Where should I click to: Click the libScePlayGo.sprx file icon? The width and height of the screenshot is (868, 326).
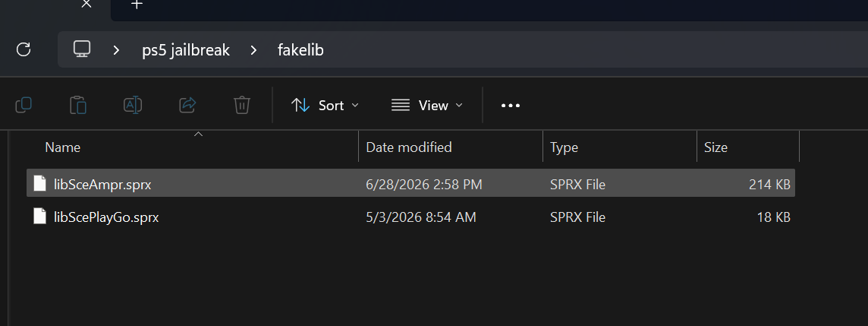40,217
